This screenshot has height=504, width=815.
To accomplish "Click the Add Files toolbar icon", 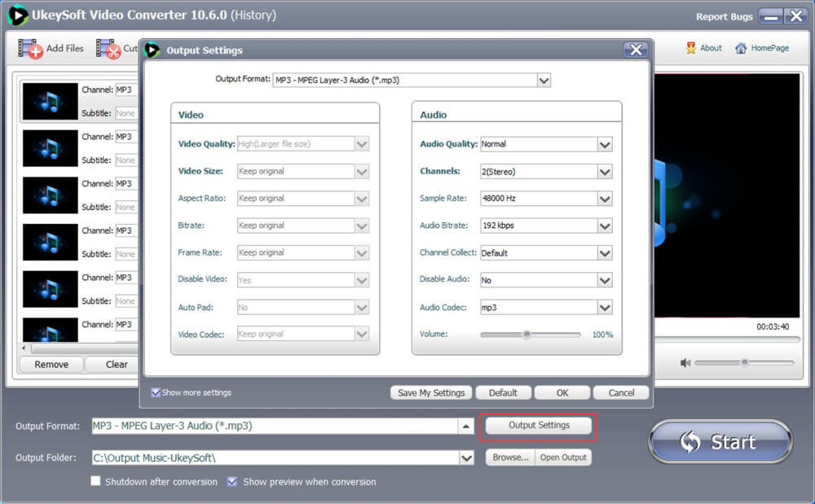I will (x=31, y=49).
